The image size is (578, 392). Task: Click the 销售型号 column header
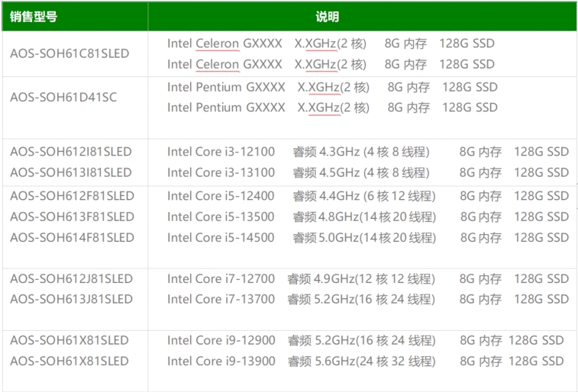(x=34, y=17)
